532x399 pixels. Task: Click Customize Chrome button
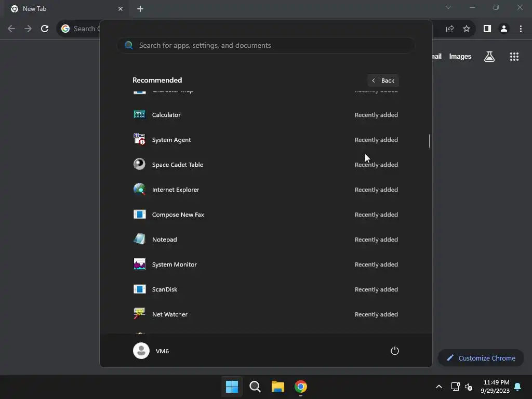click(x=481, y=358)
